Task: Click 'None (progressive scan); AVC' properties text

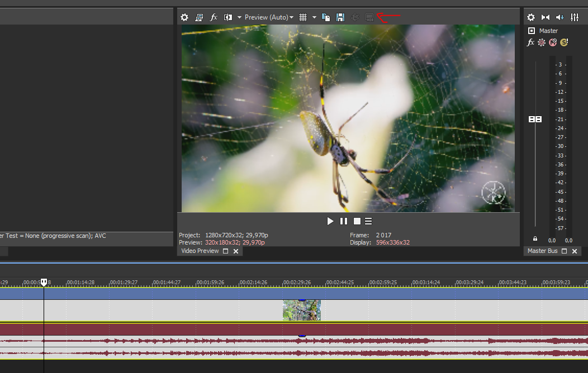Action: (65, 236)
